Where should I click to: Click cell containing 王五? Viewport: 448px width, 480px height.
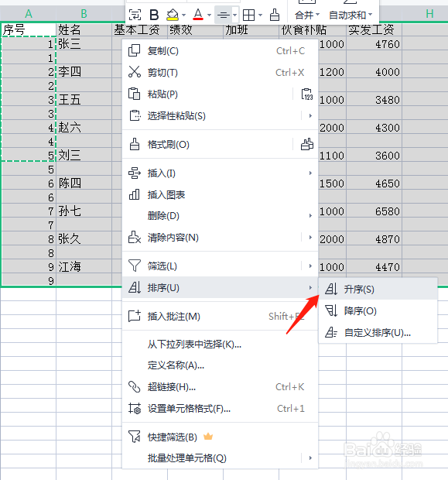point(84,100)
